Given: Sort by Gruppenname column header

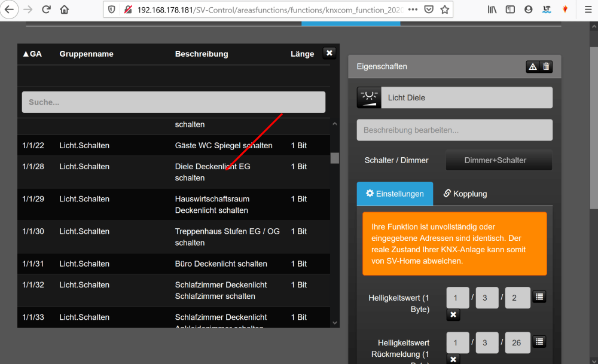Looking at the screenshot, I should (x=86, y=54).
